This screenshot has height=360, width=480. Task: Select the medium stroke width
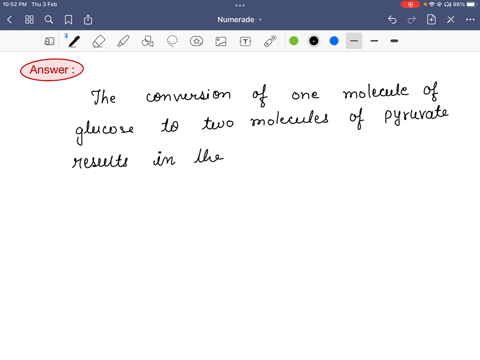pyautogui.click(x=374, y=41)
